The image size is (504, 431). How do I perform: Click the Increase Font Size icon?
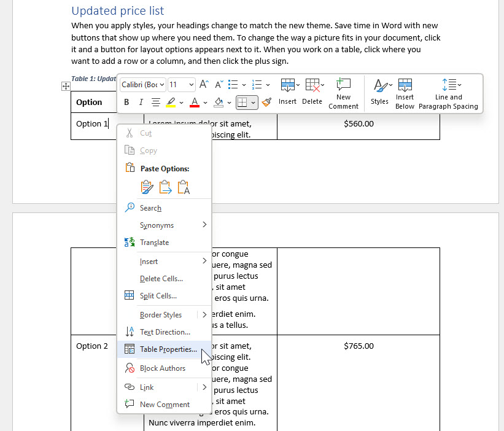click(204, 83)
